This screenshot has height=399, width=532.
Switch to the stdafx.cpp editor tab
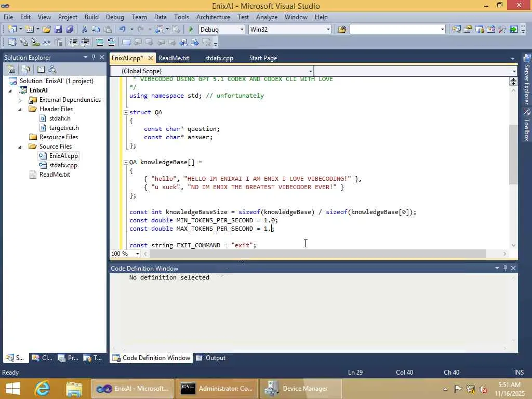219,58
